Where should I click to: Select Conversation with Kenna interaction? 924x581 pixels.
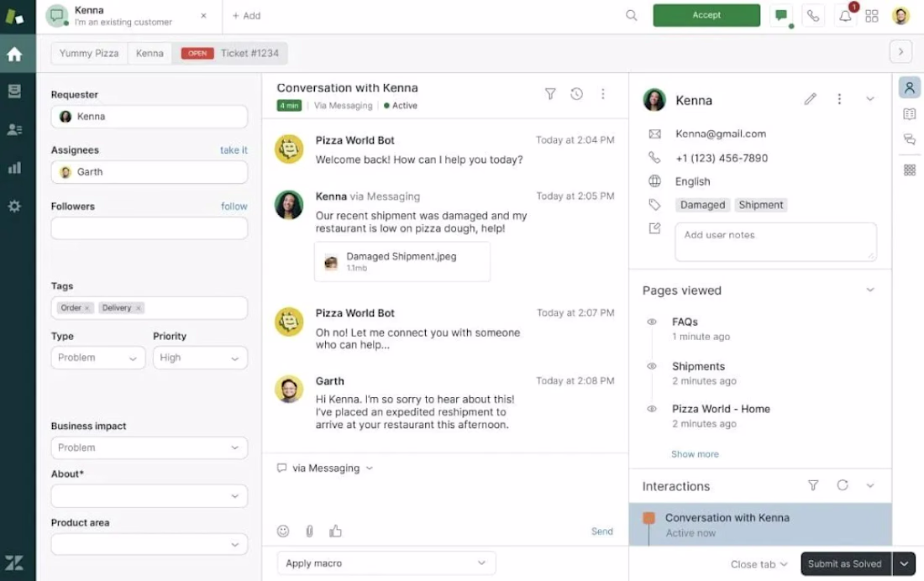pyautogui.click(x=760, y=525)
